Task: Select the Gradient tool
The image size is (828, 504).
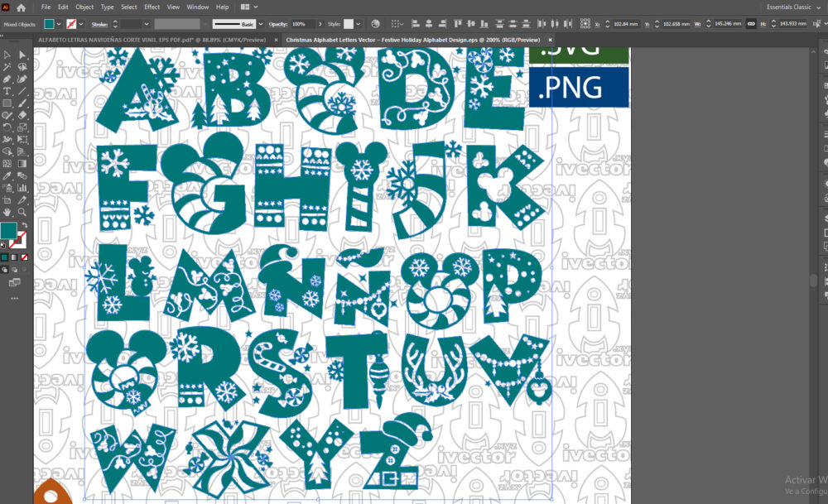Action: (22, 164)
